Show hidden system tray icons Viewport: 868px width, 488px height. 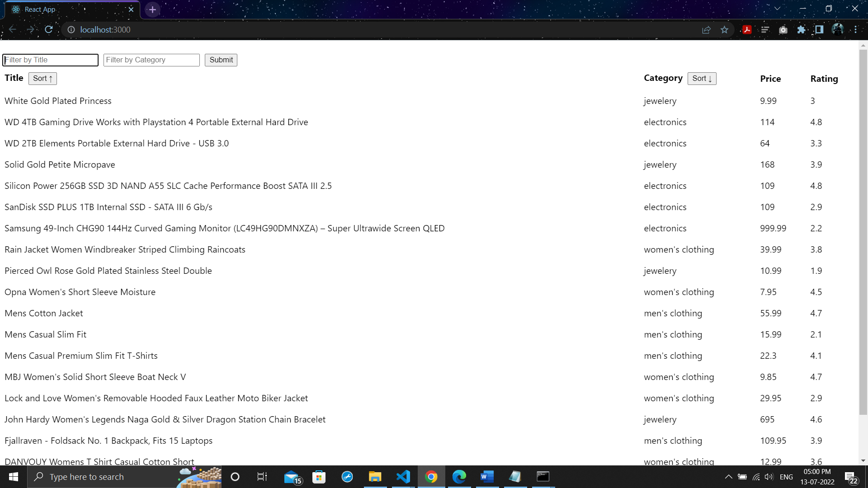[728, 477]
